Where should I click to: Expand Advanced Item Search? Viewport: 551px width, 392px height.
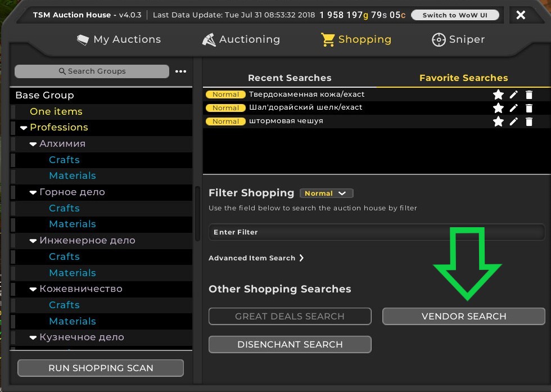tap(256, 258)
